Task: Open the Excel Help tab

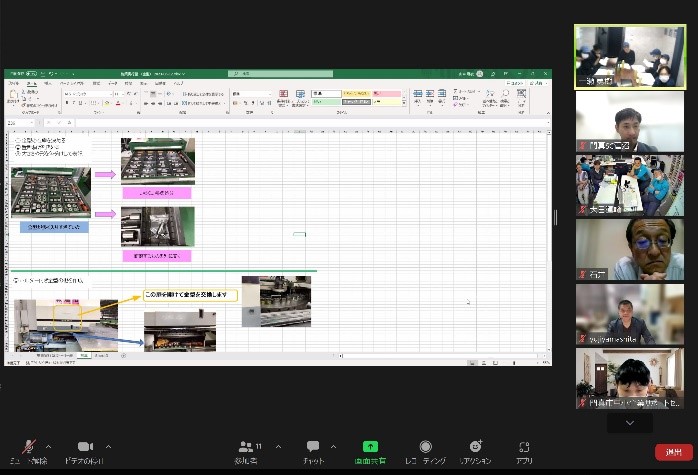Action: pyautogui.click(x=179, y=83)
